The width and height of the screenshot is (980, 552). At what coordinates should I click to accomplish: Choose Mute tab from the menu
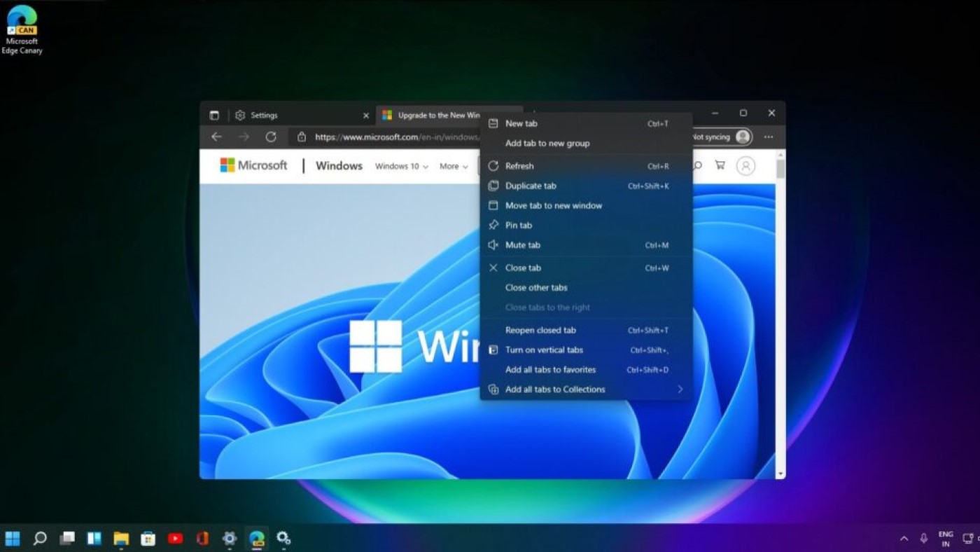click(586, 245)
